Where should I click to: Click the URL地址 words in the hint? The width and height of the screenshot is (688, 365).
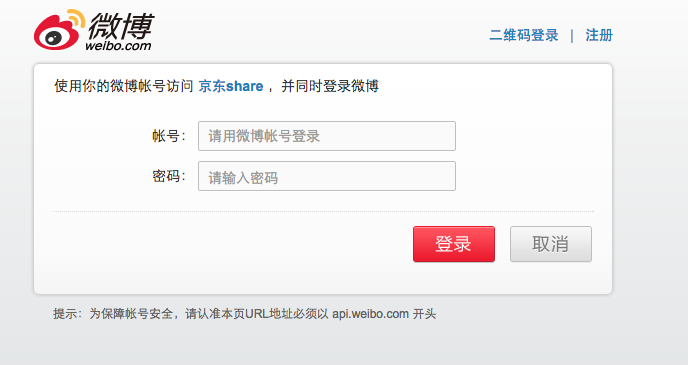pos(274,314)
